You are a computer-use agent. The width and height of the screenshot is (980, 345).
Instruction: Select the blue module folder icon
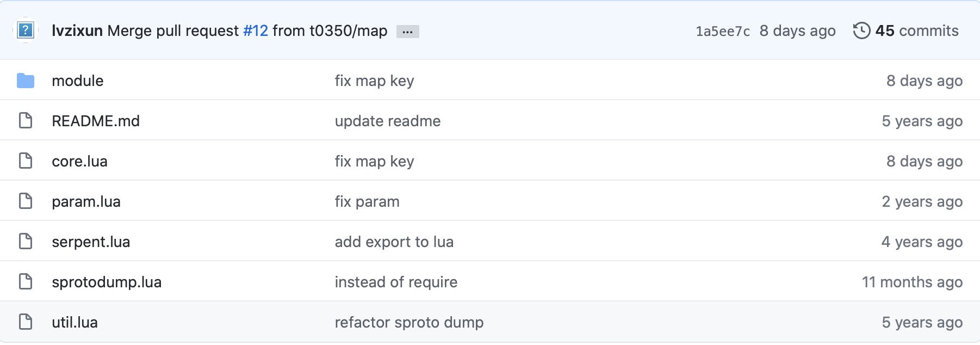(x=26, y=80)
